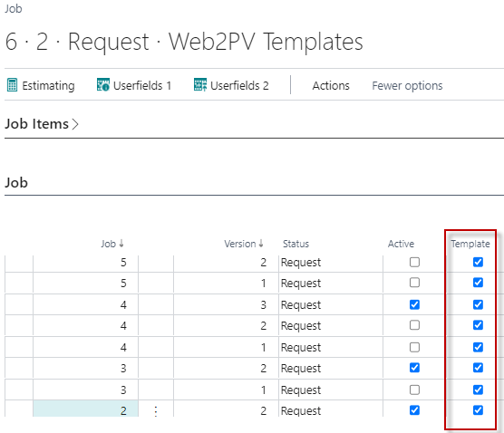Sort by Version column arrow
504x433 pixels.
[261, 243]
